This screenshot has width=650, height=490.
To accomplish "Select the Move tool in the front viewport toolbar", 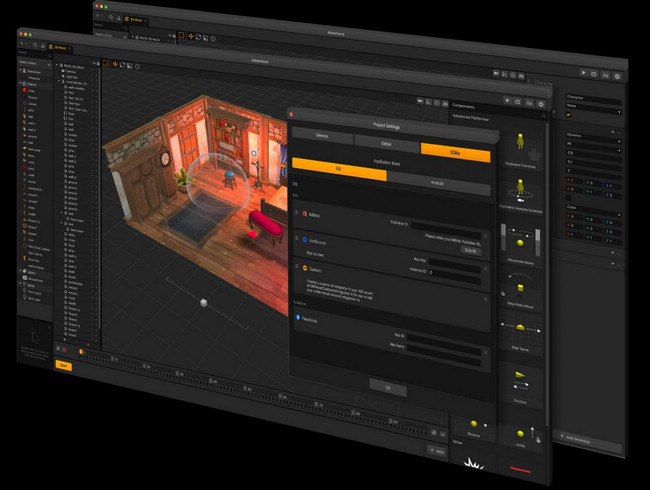I will pos(115,64).
